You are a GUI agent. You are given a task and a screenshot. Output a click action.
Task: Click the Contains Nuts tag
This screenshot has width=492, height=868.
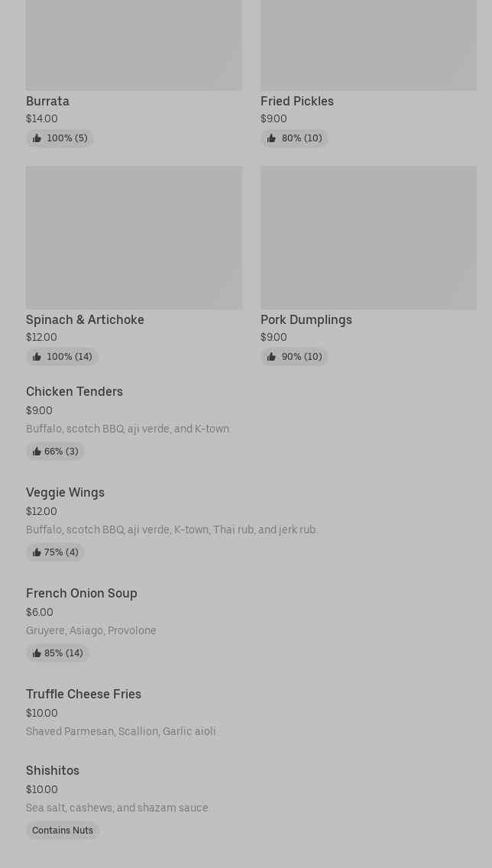(x=63, y=831)
